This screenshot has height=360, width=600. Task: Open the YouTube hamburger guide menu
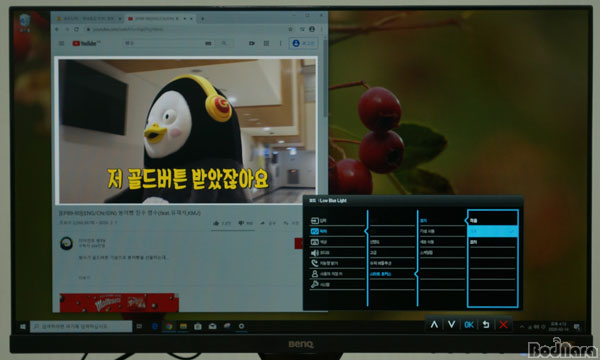click(61, 43)
